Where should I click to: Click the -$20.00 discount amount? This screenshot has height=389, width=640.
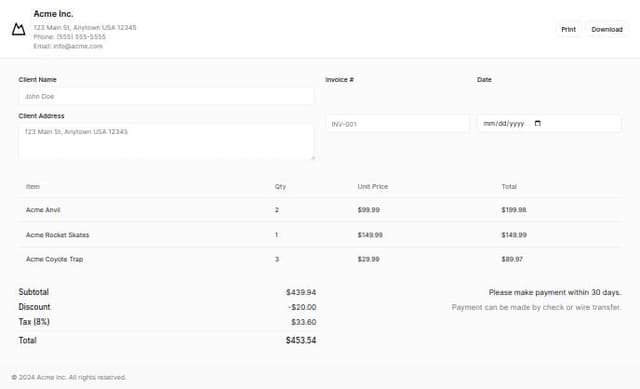point(302,307)
